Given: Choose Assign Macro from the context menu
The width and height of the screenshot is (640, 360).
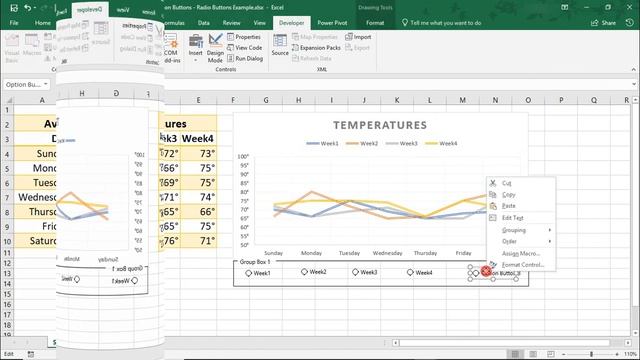Looking at the screenshot, I should (521, 253).
